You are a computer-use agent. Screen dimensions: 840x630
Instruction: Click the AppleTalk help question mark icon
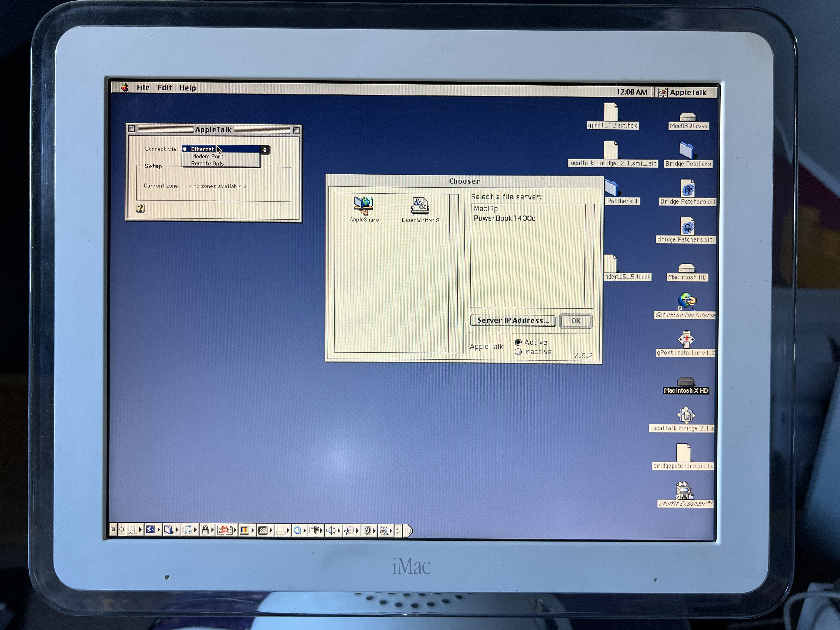coord(140,208)
